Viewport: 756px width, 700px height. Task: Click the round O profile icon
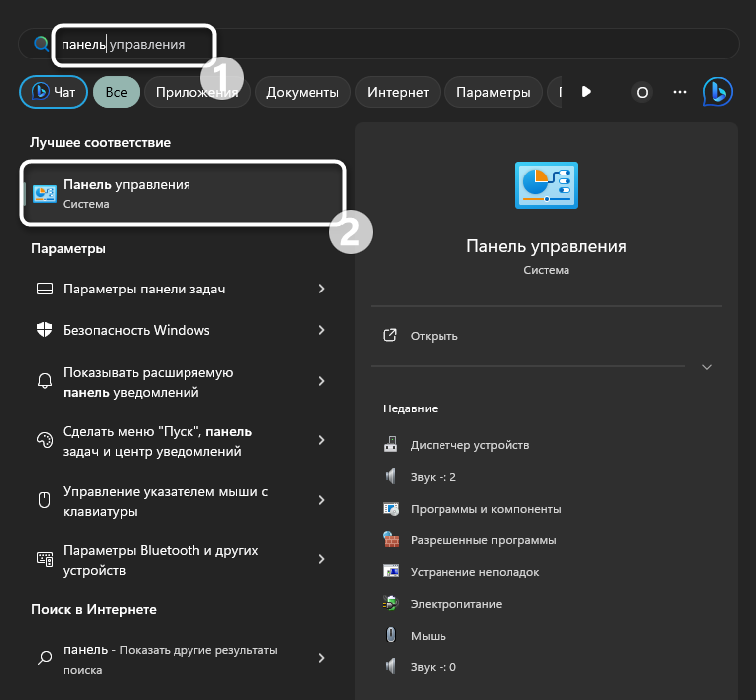pyautogui.click(x=642, y=92)
